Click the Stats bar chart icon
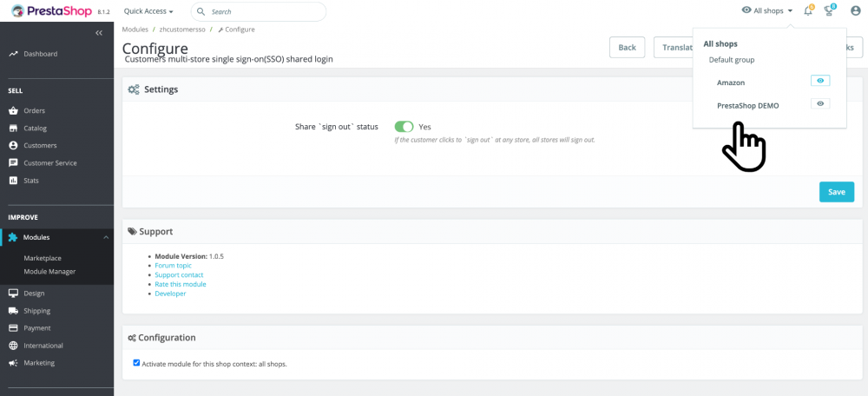 [x=13, y=181]
